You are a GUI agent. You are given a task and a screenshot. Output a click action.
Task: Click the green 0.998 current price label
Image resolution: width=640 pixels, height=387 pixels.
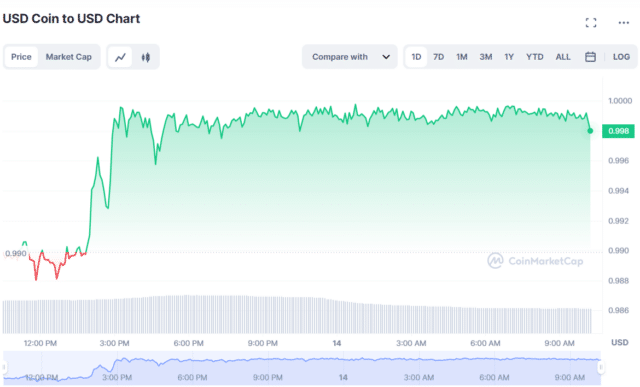[618, 131]
